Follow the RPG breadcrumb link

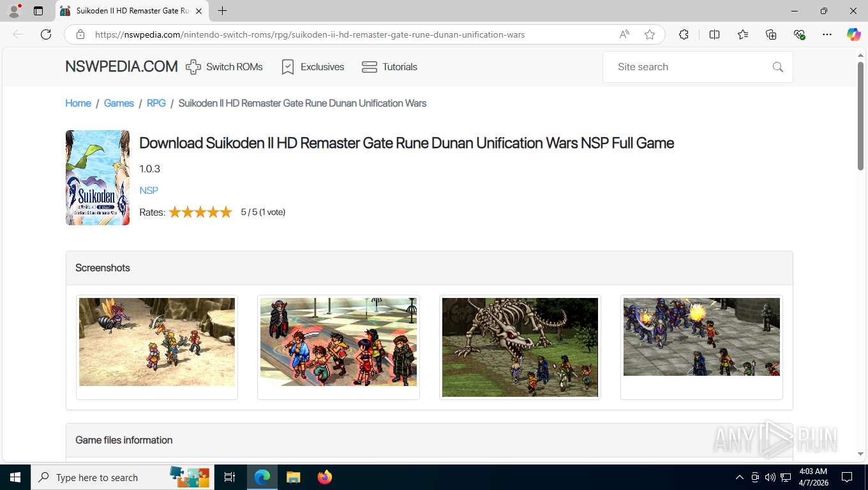tap(156, 103)
